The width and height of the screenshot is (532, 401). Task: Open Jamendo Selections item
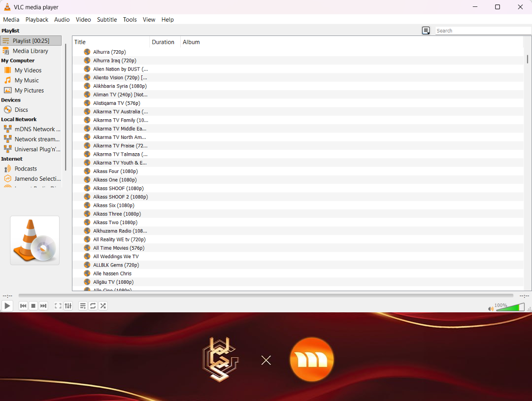(x=31, y=179)
